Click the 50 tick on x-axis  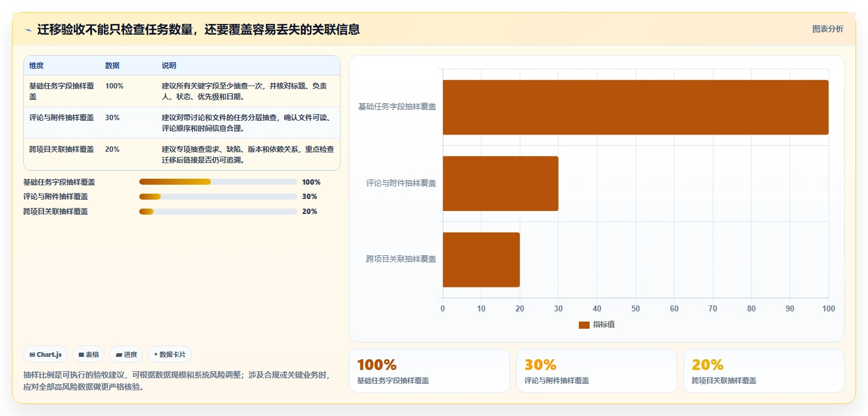point(636,308)
